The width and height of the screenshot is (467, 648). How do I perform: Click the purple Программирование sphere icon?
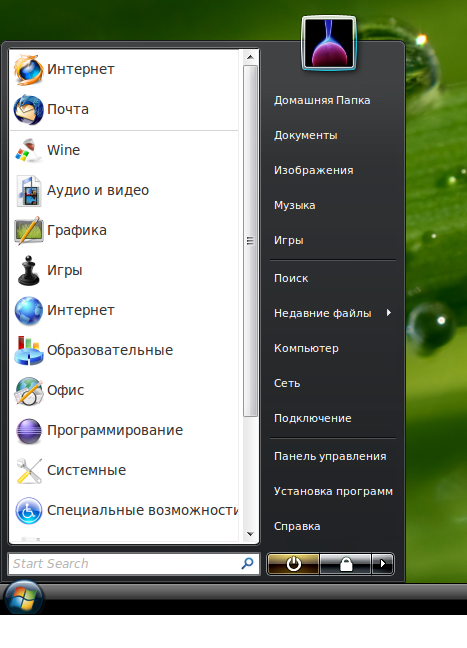point(28,431)
